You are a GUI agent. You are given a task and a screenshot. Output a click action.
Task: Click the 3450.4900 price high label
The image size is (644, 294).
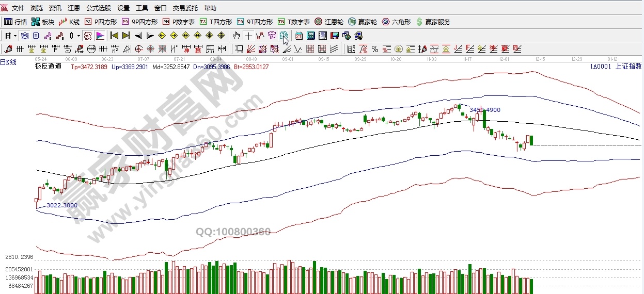click(x=485, y=110)
